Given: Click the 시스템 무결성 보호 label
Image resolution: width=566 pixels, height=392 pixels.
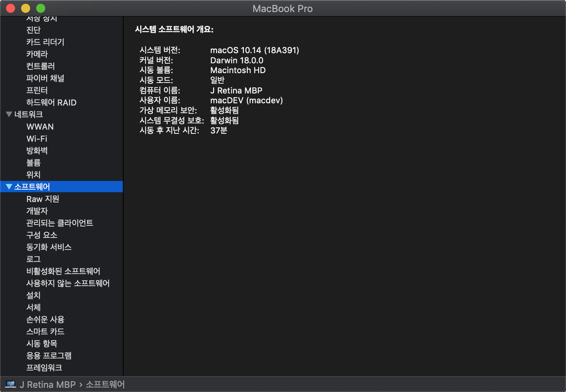Looking at the screenshot, I should pyautogui.click(x=172, y=121).
